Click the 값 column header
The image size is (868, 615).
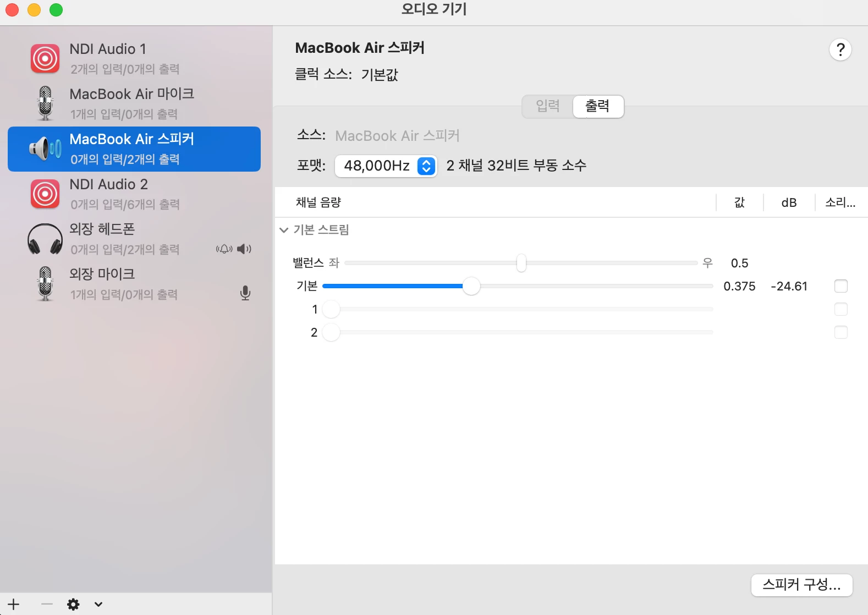click(x=739, y=202)
